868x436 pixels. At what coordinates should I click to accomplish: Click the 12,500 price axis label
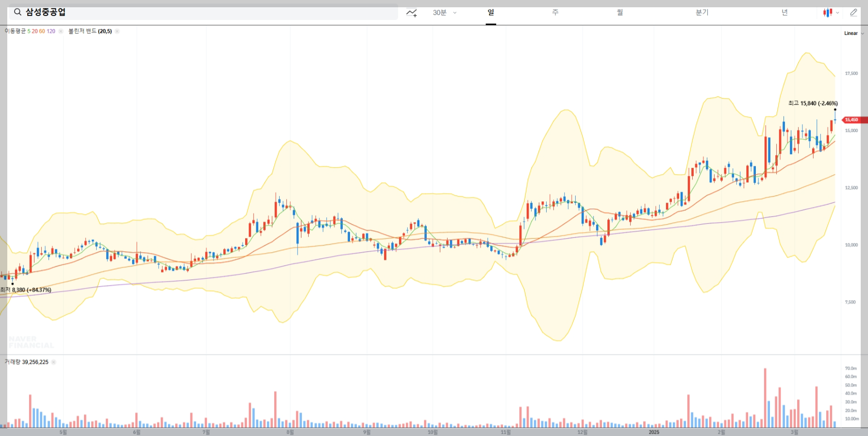click(x=851, y=188)
